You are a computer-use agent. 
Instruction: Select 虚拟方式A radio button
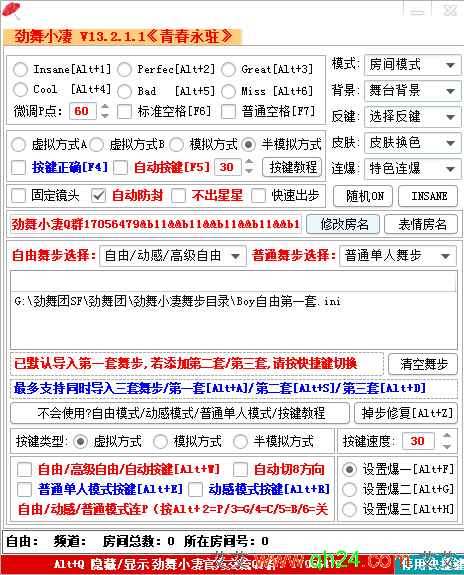click(18, 145)
